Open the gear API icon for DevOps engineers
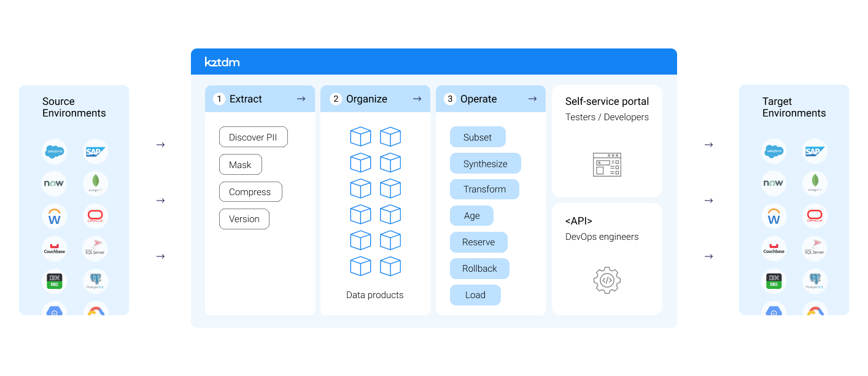868x376 pixels. point(606,280)
